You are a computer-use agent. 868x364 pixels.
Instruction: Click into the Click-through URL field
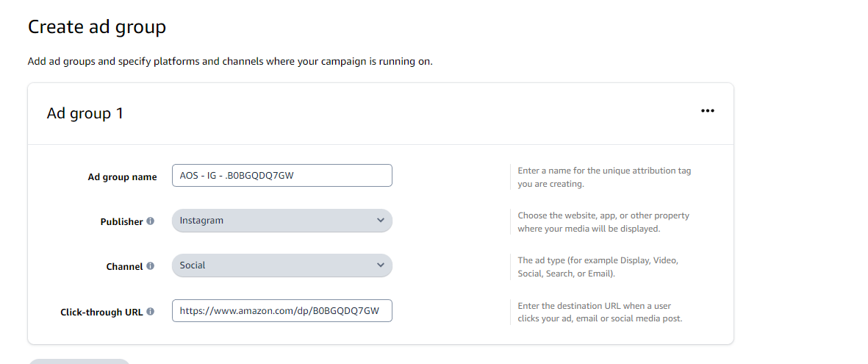pyautogui.click(x=282, y=311)
